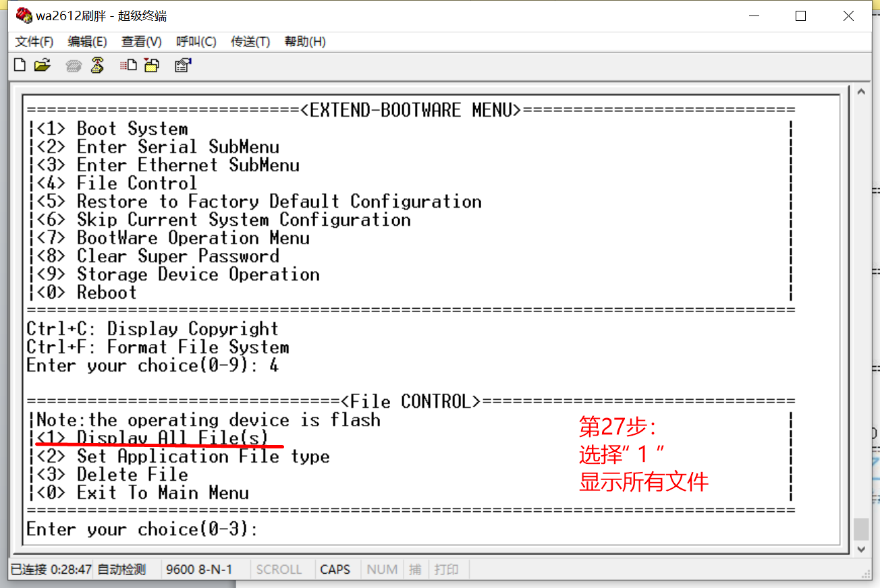Viewport: 880px width, 588px height.
Task: Click '<9> Storage Device Operation' line
Action: click(x=178, y=274)
